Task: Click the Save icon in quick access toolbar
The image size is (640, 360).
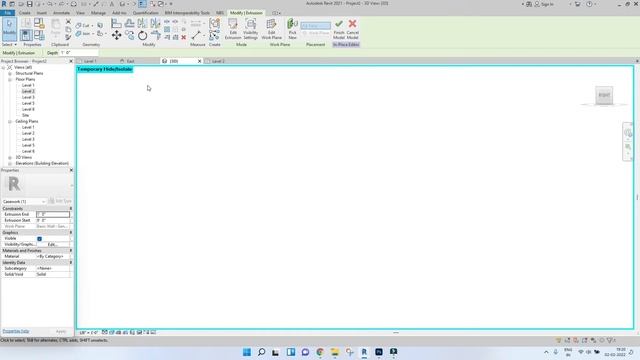Action: point(29,4)
